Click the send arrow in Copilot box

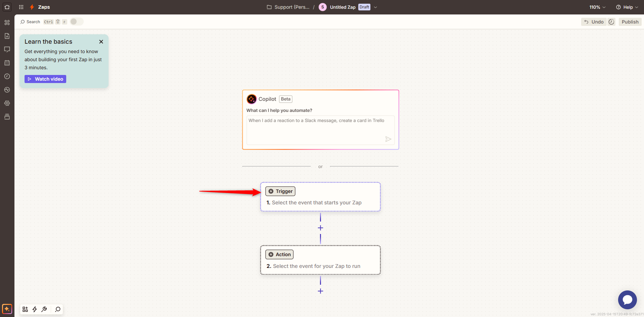pos(388,139)
